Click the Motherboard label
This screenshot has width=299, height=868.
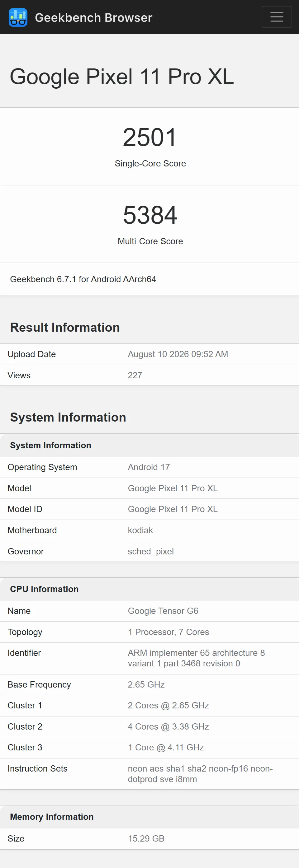tap(32, 530)
